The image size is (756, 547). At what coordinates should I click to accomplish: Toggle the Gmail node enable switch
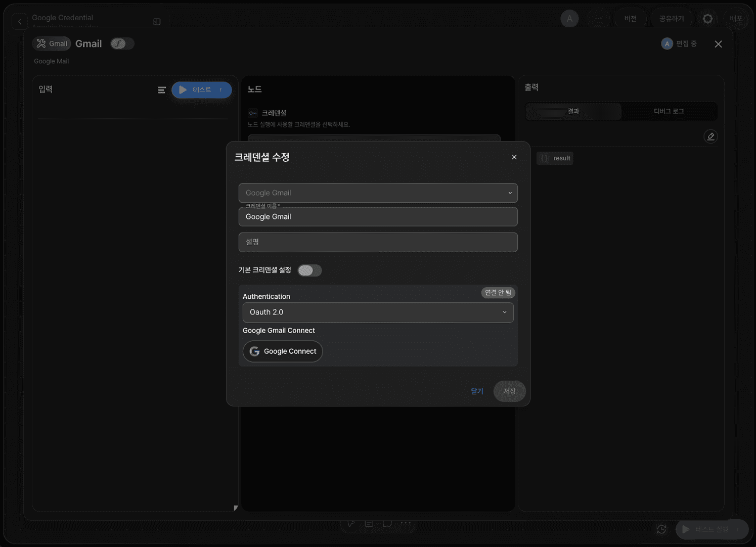[x=122, y=43]
